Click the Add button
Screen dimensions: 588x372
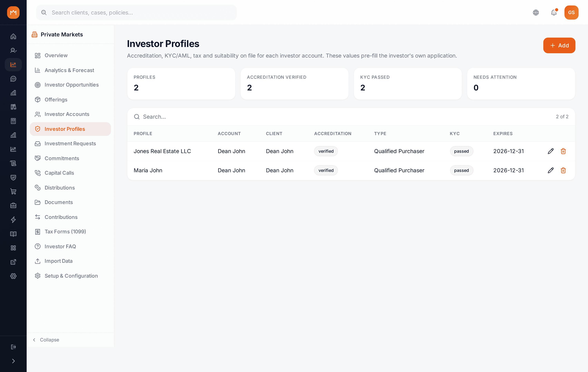pos(559,45)
